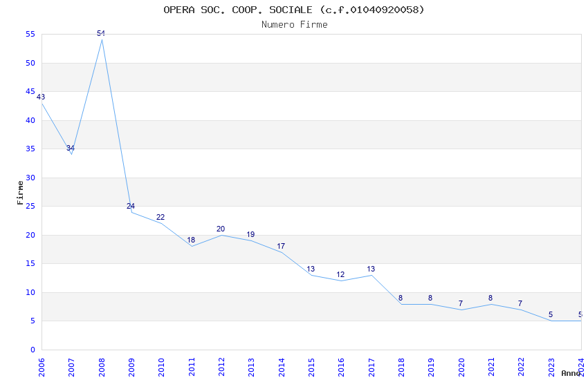Click x-axis year 2014
Screen dimensions: 588x380
282,368
